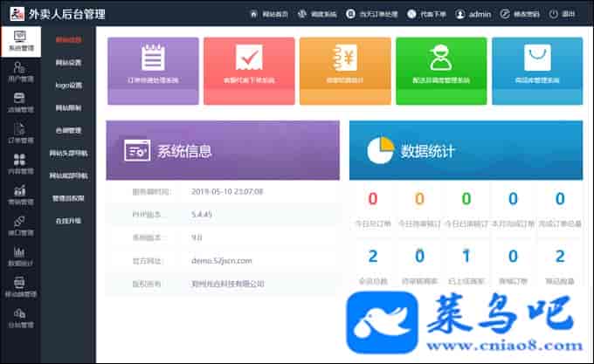Viewport: 594px width, 364px height.
Task: Open 接口管理 interface management
Action: (x=20, y=223)
